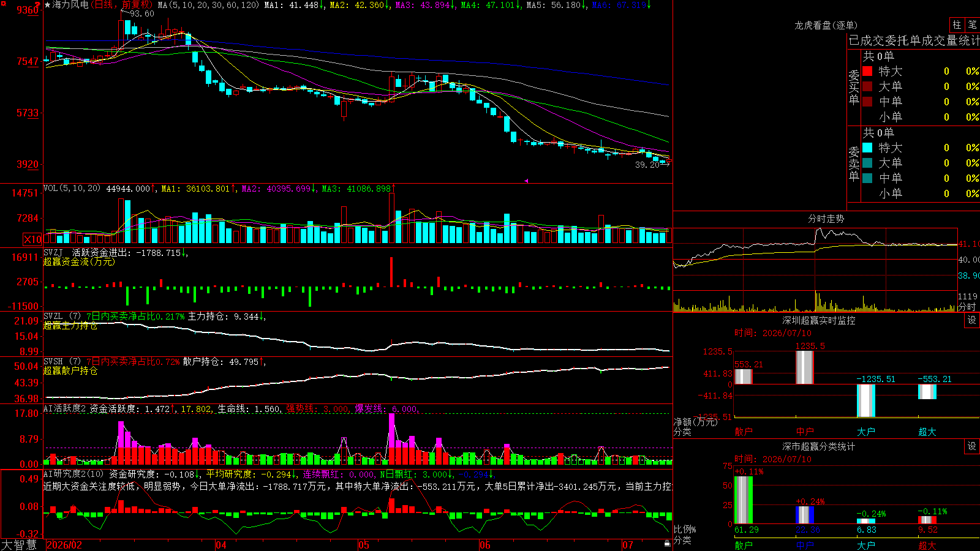
Task: Click the AI活跃度2 indicator name
Action: tap(64, 408)
